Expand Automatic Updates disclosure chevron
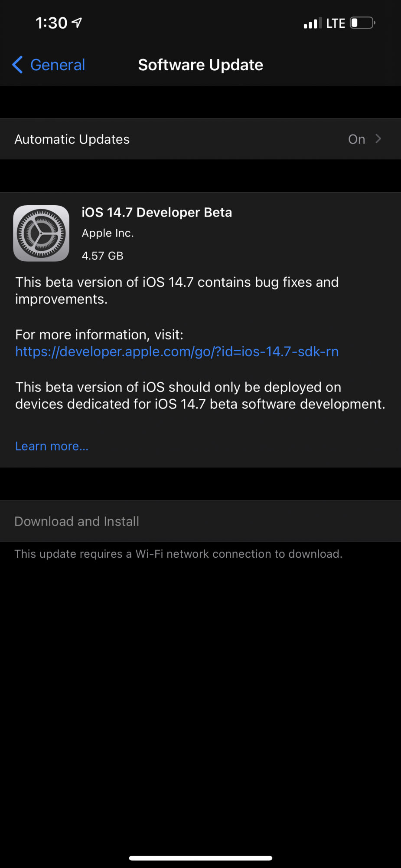401x868 pixels. coord(378,139)
